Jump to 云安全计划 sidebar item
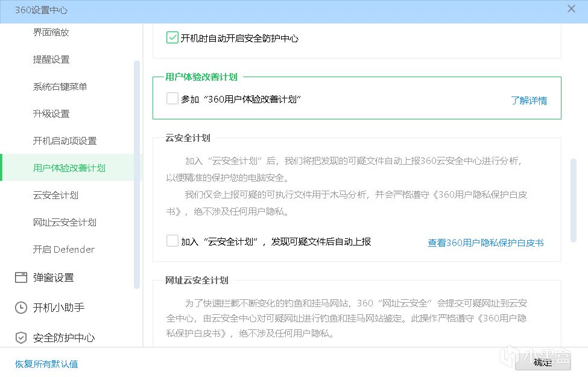Screen dimensions: 588x377 point(55,195)
